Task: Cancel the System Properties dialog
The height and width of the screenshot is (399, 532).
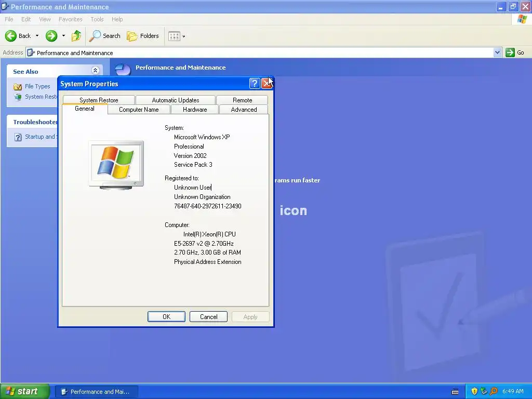Action: (x=208, y=316)
